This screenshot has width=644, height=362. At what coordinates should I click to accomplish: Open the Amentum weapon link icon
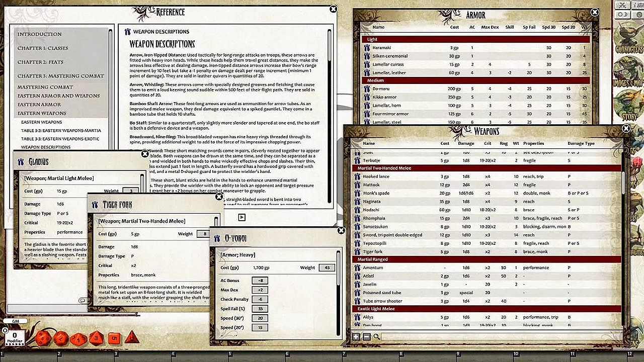357,268
